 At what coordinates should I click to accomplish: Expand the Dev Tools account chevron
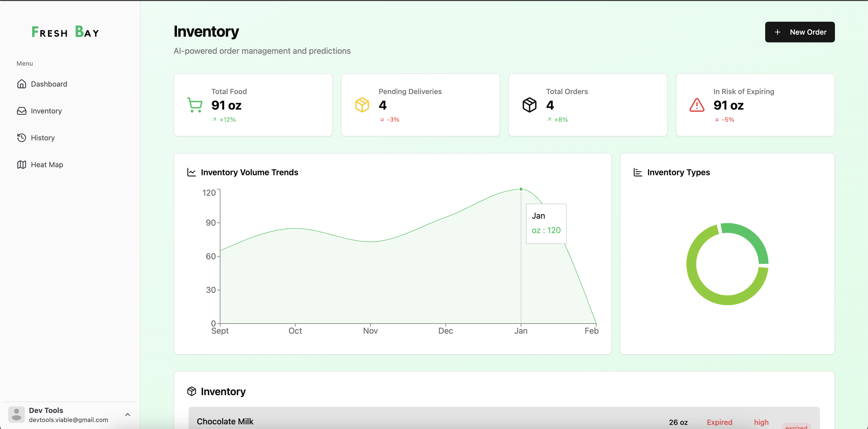(x=127, y=415)
